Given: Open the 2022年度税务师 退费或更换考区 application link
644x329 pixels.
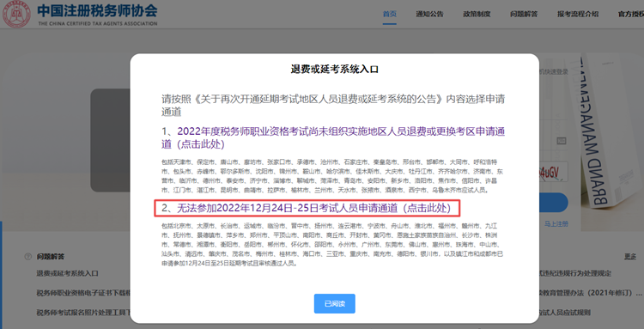Looking at the screenshot, I should (333, 137).
